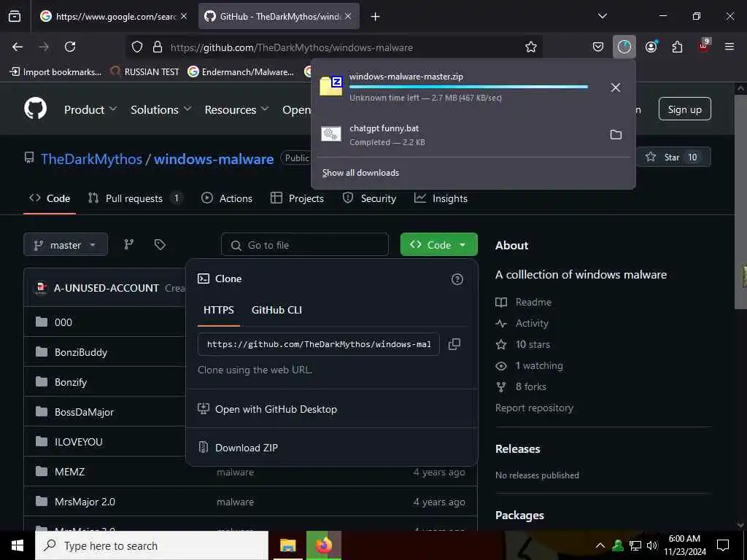Cancel the windows-malware-master.zip download
Image resolution: width=747 pixels, height=560 pixels.
[x=616, y=87]
